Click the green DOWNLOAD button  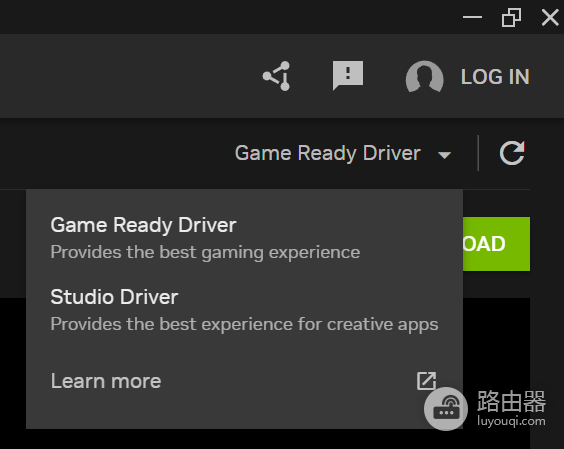(x=496, y=244)
